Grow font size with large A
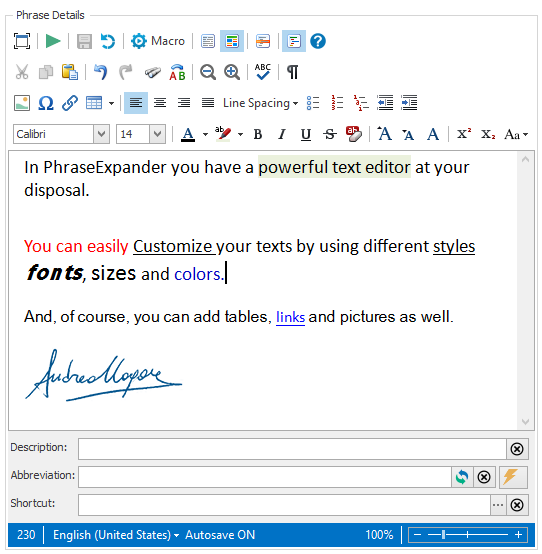This screenshot has height=554, width=542. pos(385,134)
